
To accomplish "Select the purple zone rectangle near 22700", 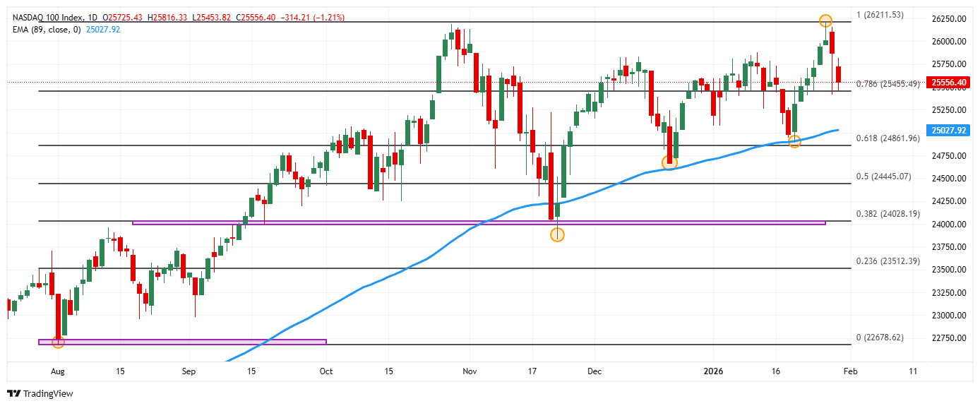I will click(182, 342).
